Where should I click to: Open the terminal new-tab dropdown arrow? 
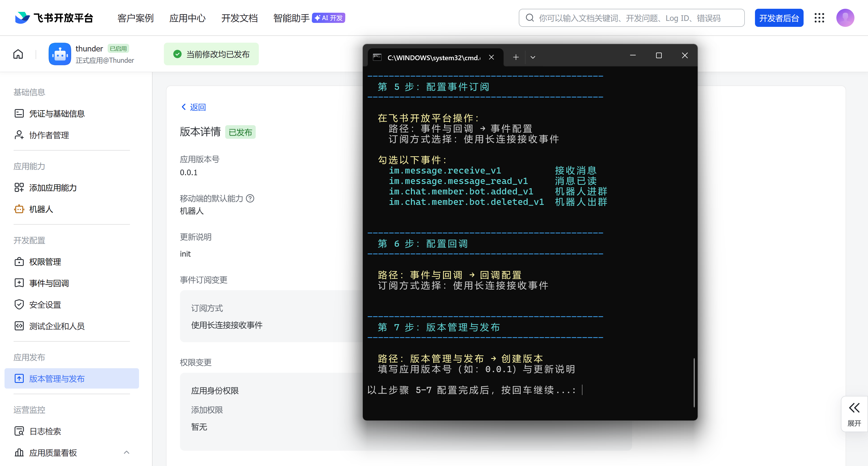533,57
